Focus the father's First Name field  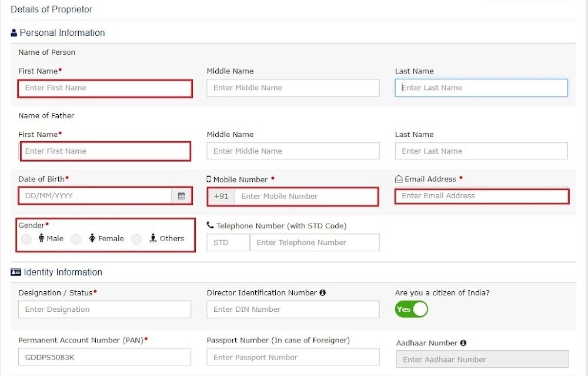point(105,151)
